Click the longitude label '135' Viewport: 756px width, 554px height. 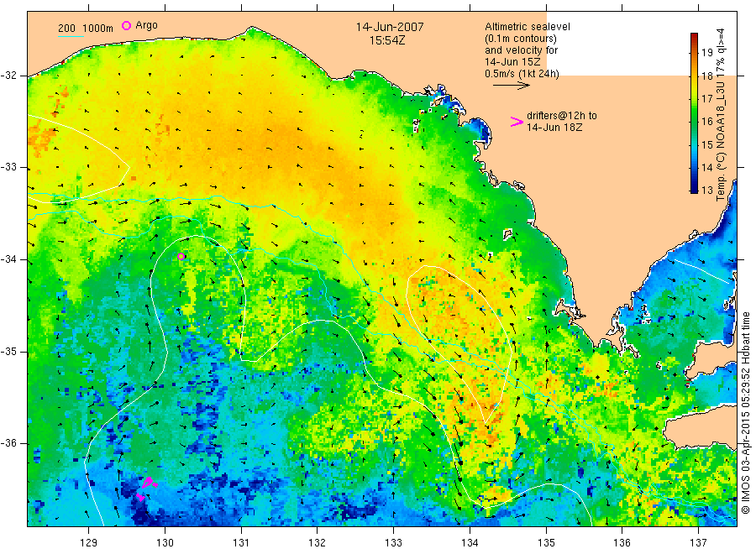coord(546,542)
